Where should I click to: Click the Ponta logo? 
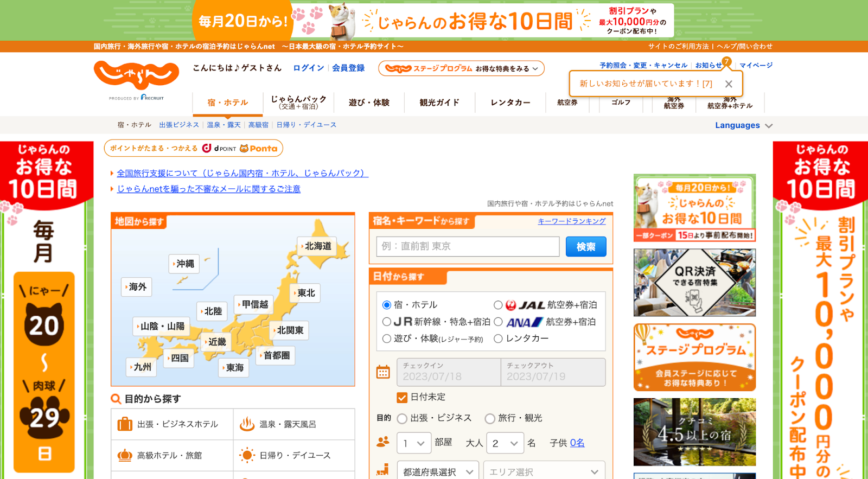[x=259, y=148]
